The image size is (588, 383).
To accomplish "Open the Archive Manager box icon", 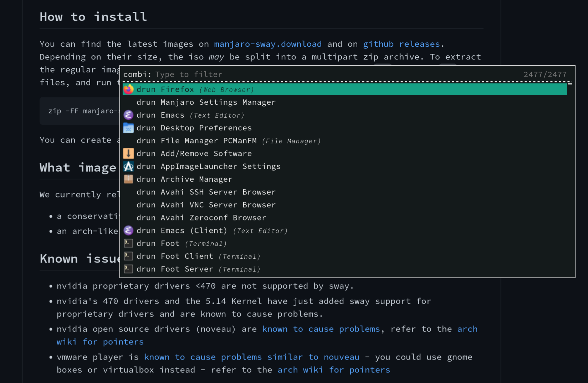I will click(x=128, y=179).
